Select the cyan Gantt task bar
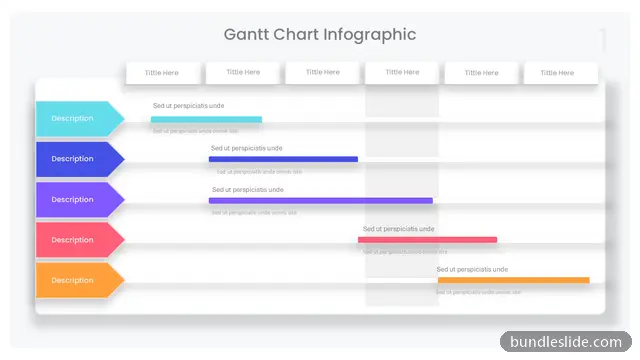 (206, 120)
